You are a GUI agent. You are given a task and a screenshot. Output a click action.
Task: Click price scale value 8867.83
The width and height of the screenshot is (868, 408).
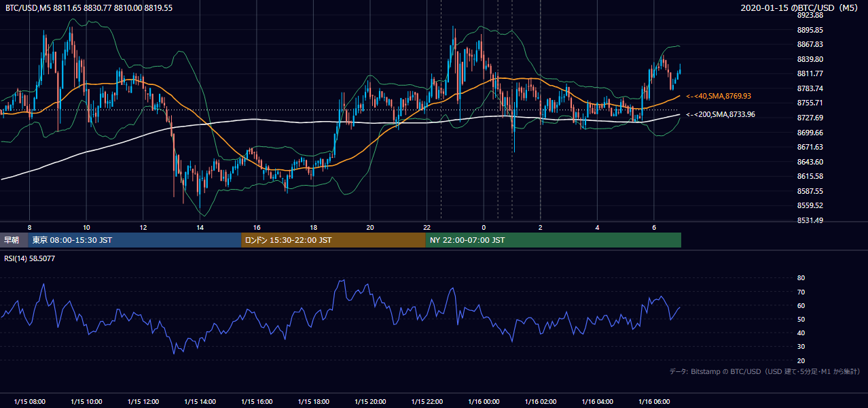810,44
